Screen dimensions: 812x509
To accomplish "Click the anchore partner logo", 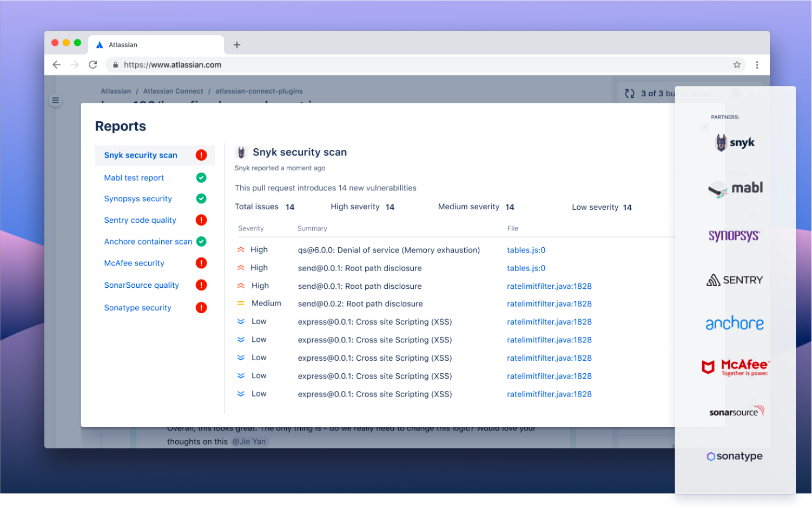I will (x=735, y=323).
